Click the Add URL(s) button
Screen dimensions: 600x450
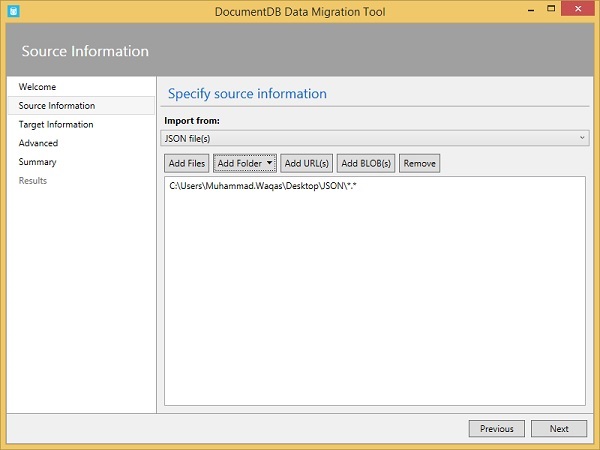(x=306, y=163)
